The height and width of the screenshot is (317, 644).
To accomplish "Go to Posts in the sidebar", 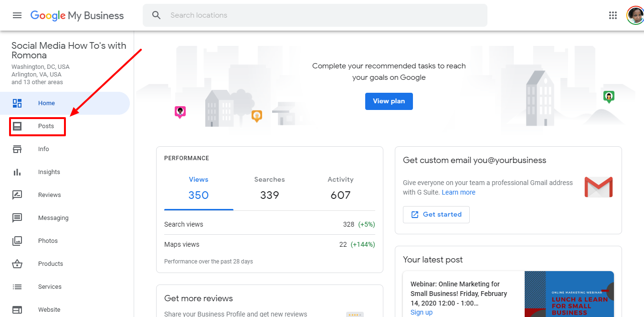I will click(x=65, y=126).
